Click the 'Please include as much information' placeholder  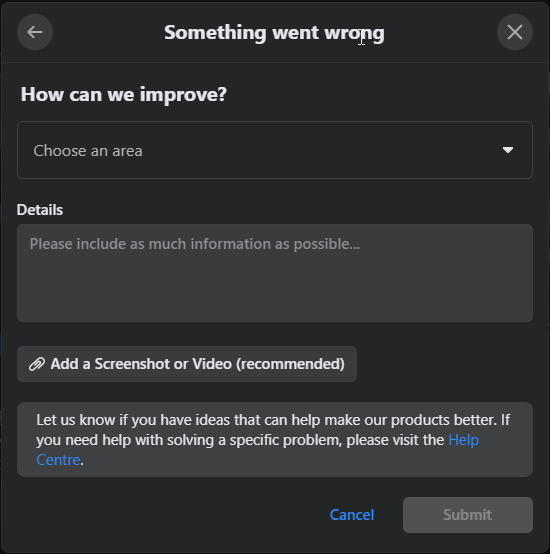pyautogui.click(x=195, y=244)
